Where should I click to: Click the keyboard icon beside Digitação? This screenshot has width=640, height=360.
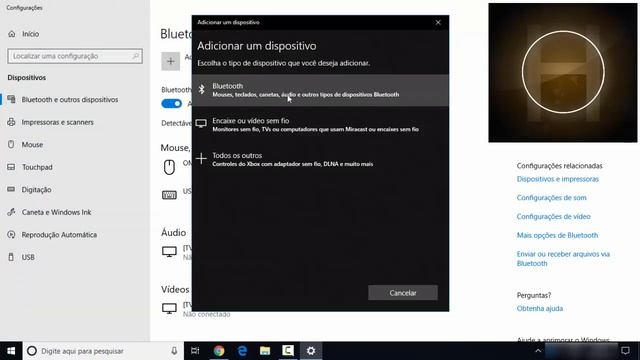point(11,189)
